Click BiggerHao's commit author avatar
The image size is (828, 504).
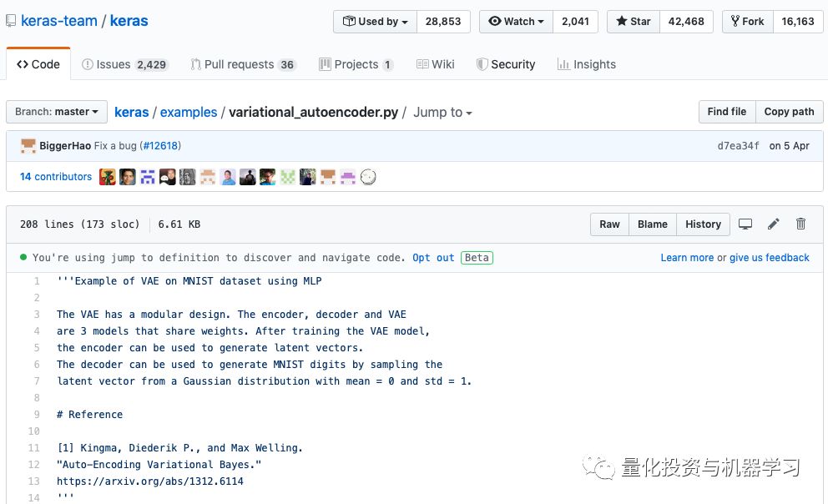(28, 146)
